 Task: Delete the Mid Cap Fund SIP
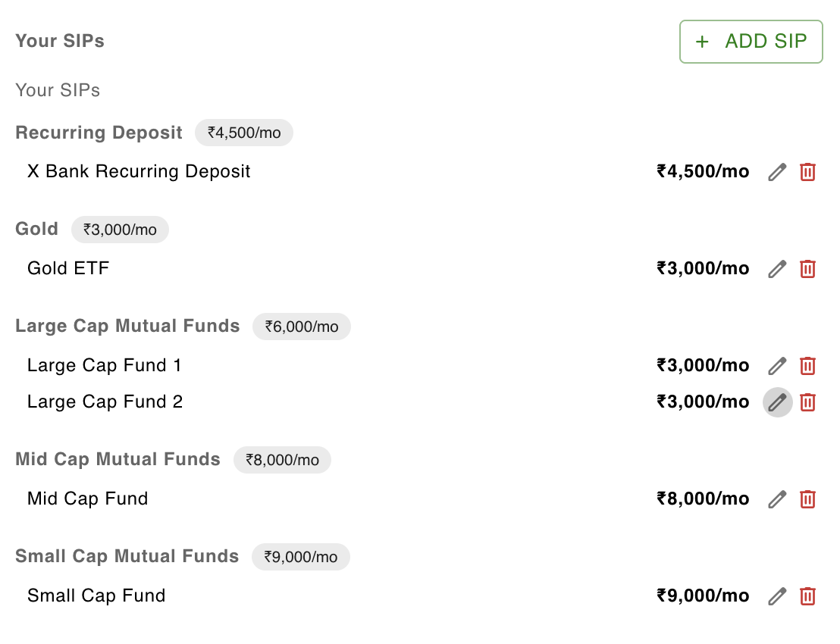(807, 499)
